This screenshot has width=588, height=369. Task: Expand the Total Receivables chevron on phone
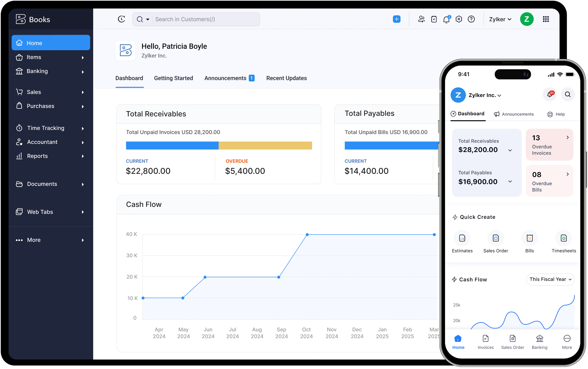point(510,150)
